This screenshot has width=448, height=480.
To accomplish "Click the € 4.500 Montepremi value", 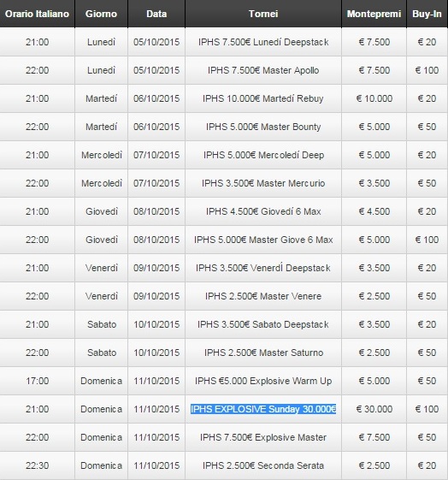I will 374,211.
